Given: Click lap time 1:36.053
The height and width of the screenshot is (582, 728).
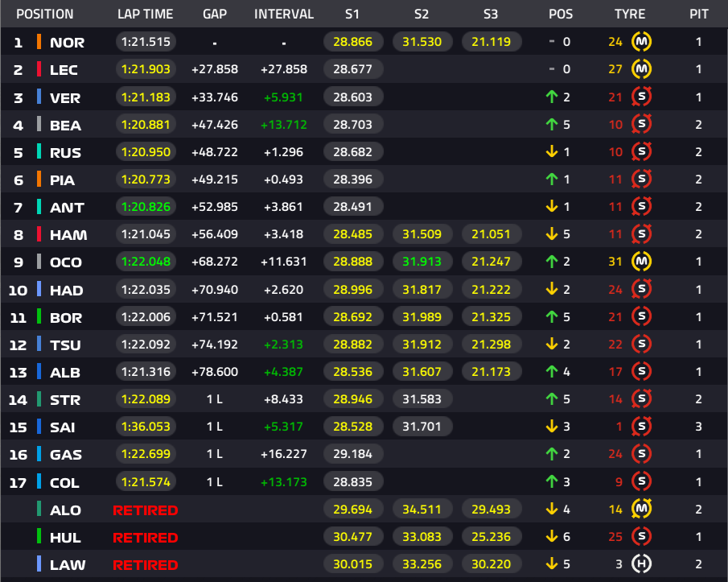Looking at the screenshot, I should (146, 427).
